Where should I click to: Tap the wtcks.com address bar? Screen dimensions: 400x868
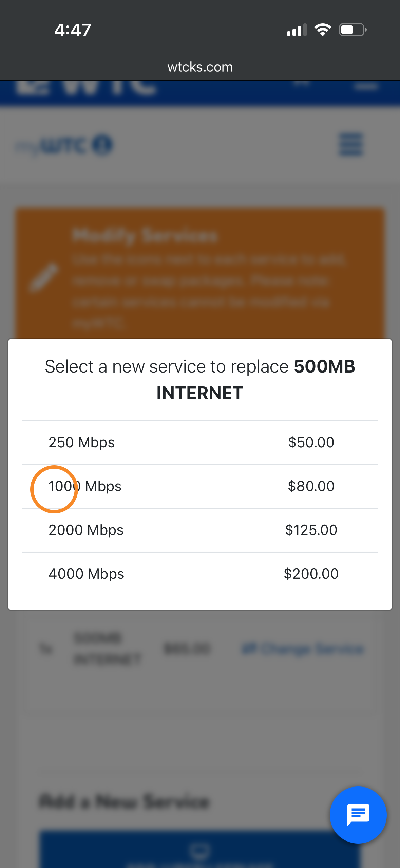tap(200, 67)
